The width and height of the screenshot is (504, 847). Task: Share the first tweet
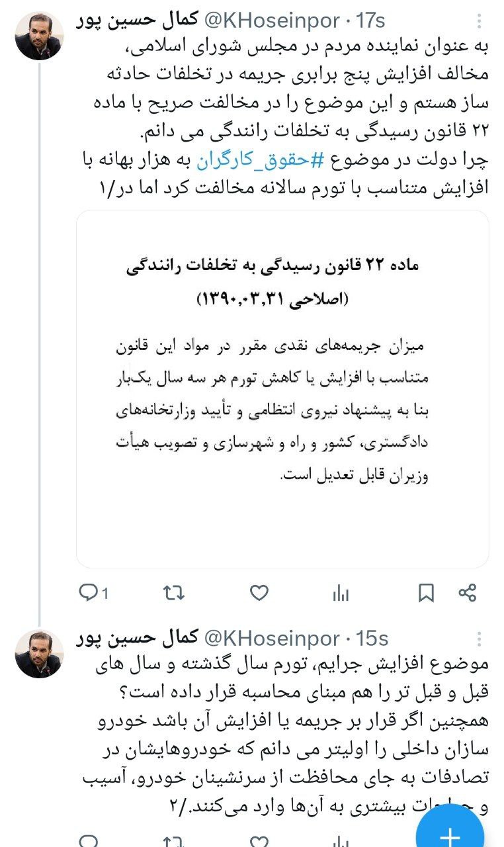coord(468,592)
